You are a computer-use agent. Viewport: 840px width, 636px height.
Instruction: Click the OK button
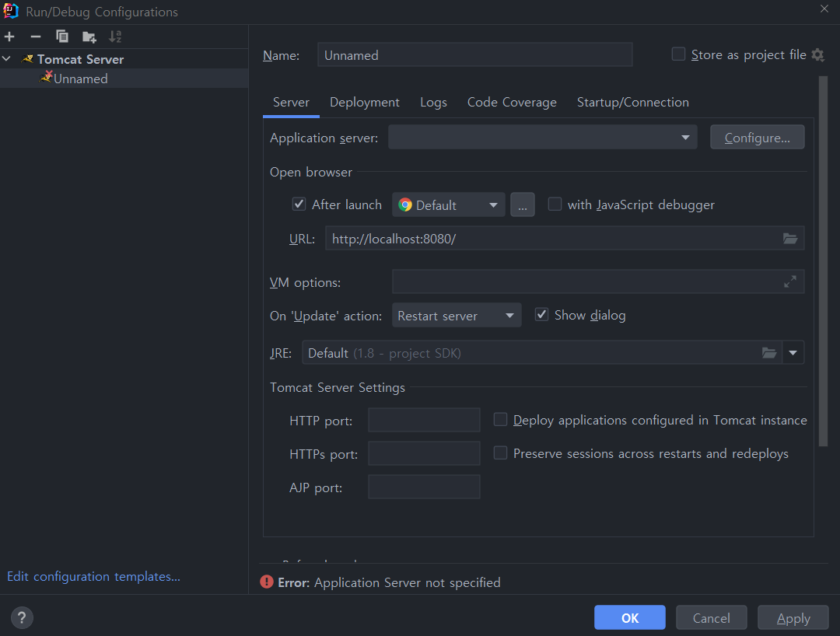(x=630, y=618)
